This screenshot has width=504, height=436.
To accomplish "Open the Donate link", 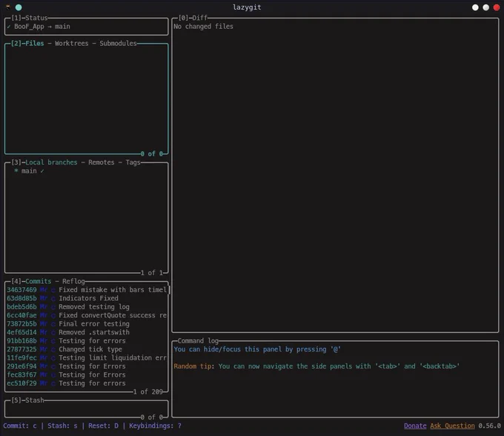I will pos(415,426).
